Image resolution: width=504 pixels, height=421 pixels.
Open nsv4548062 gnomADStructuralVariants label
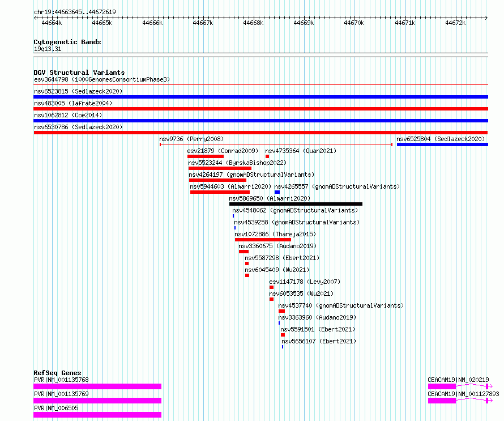tap(295, 210)
